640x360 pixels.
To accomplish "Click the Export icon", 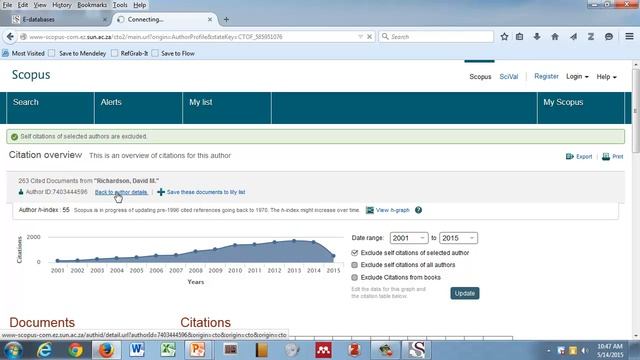I will (x=570, y=156).
